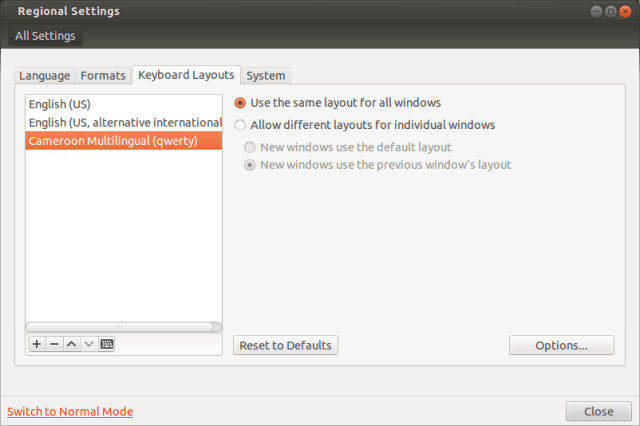Screen dimensions: 640x426
Task: Switch to the Language tab
Action: pyautogui.click(x=44, y=75)
